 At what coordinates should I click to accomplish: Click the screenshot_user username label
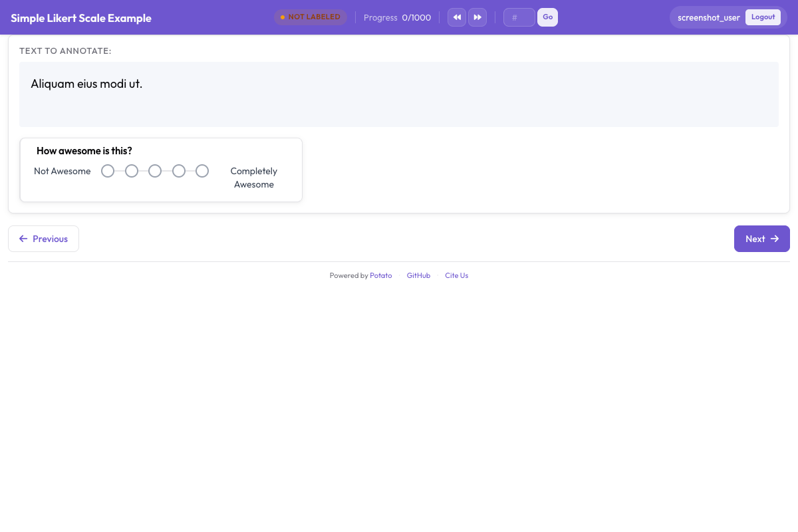coord(708,17)
